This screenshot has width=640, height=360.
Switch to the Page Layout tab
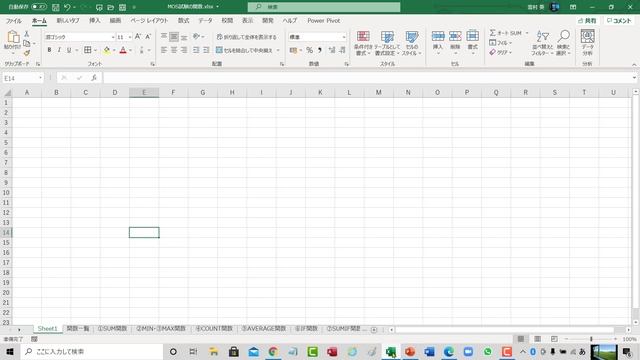[x=149, y=20]
